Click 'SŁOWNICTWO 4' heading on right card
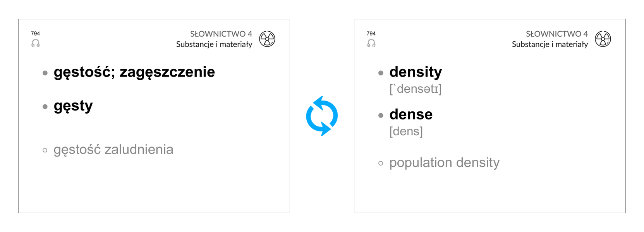 (x=557, y=34)
